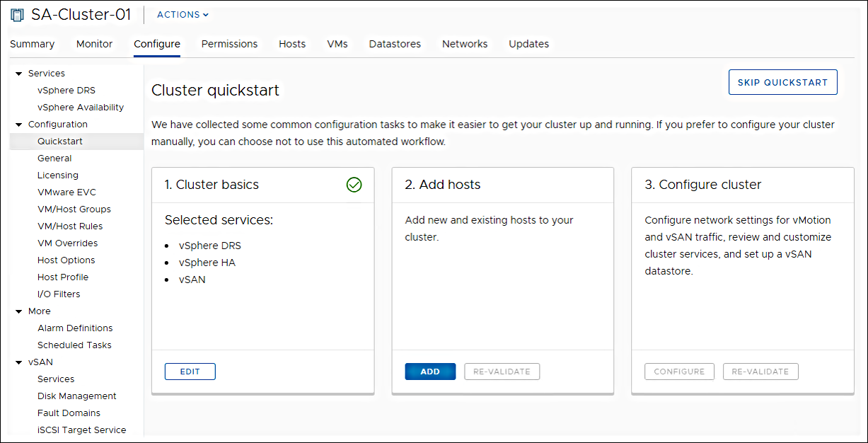Click the '2. Add hosts' card title
Screen dimensions: 868x443
point(443,185)
